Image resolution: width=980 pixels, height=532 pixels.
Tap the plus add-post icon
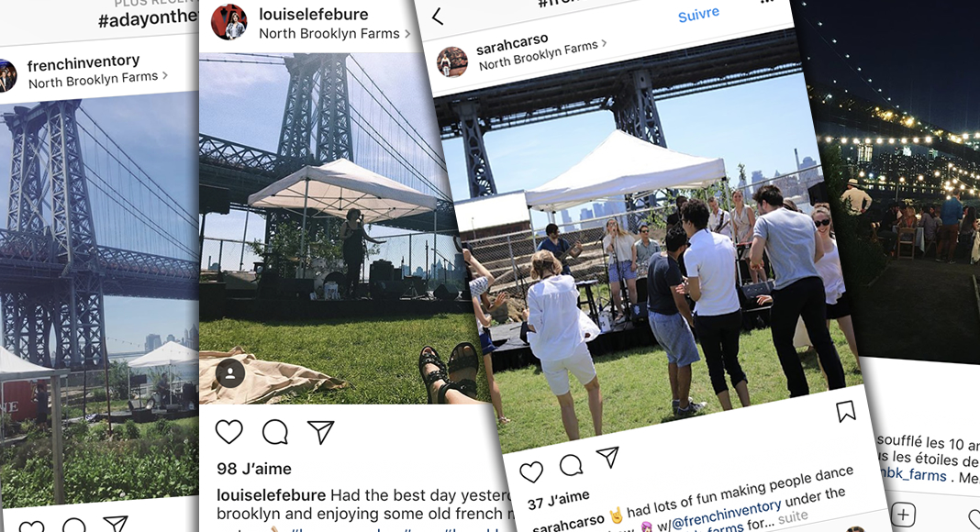pos(903,515)
